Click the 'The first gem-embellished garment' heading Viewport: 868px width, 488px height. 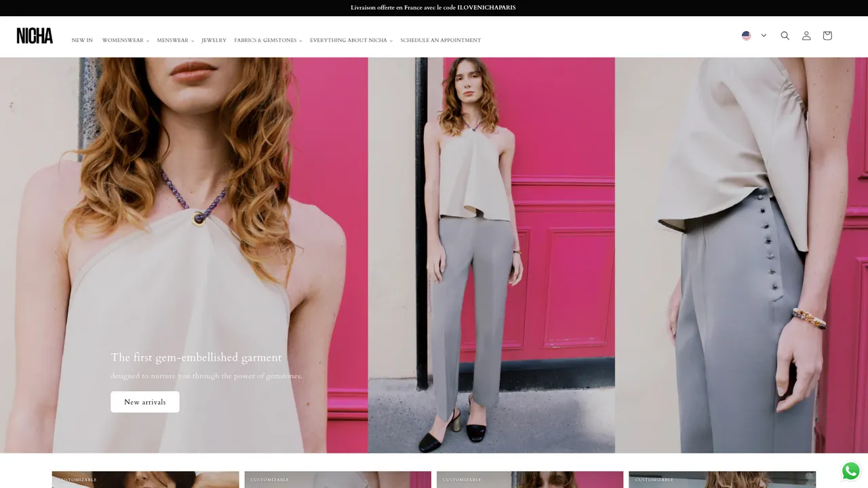pyautogui.click(x=196, y=357)
